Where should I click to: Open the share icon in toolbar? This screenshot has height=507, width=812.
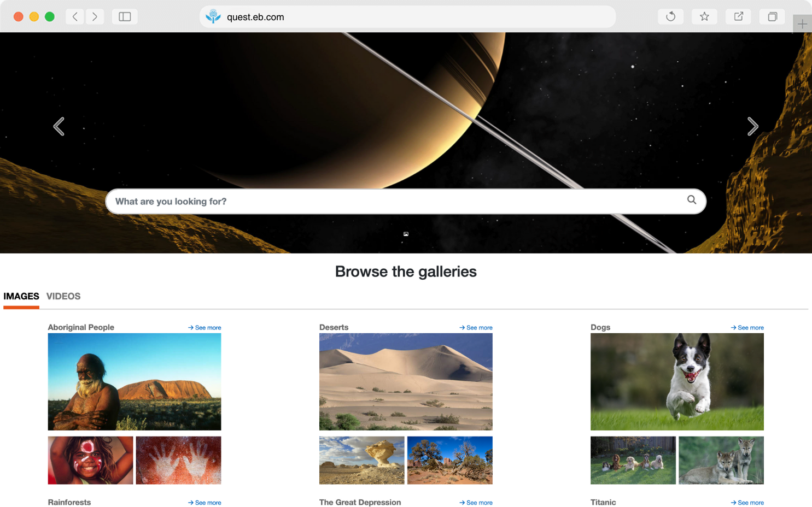(x=738, y=16)
